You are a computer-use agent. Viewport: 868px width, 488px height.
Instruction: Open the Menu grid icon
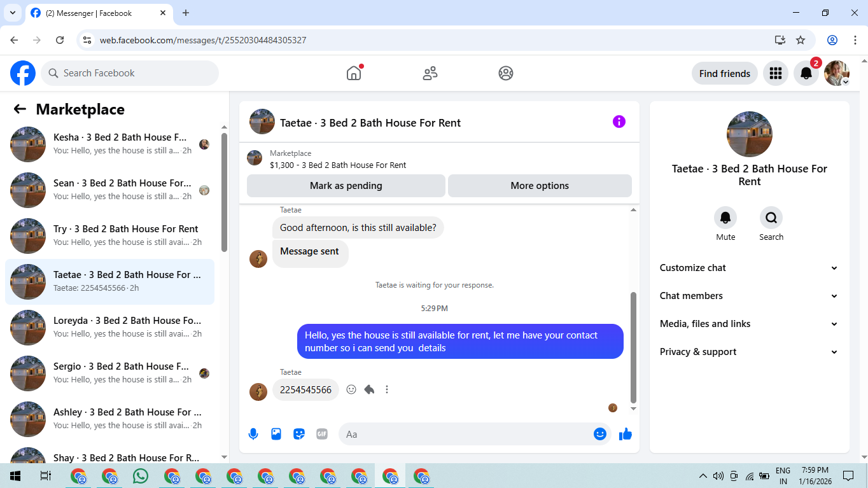pyautogui.click(x=775, y=73)
